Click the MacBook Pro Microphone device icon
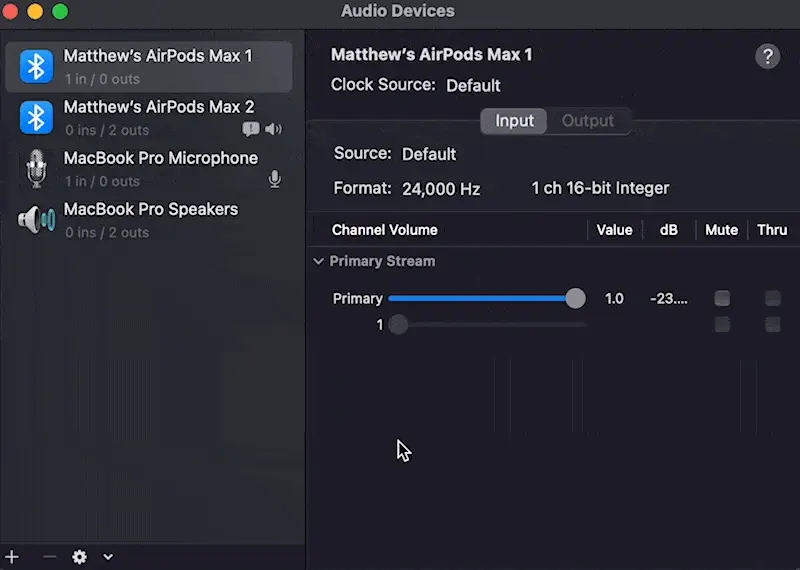Viewport: 800px width, 570px height. 36,168
